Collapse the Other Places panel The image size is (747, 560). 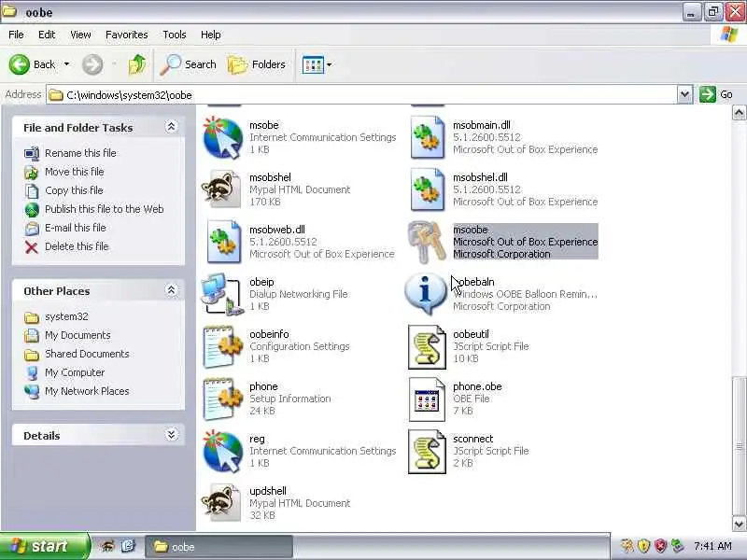(171, 290)
